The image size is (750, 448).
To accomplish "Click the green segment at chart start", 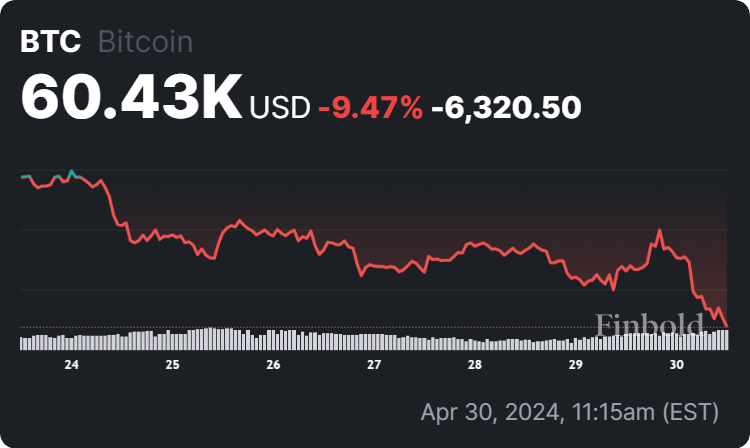I will point(25,177).
